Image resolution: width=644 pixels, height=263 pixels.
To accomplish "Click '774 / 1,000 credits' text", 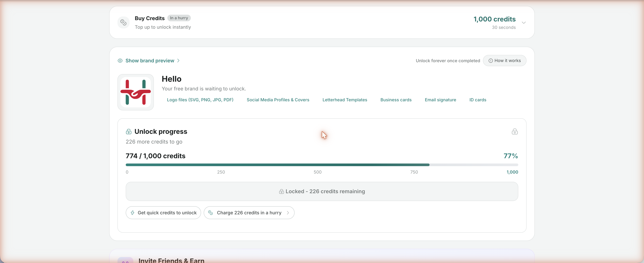I will [155, 156].
